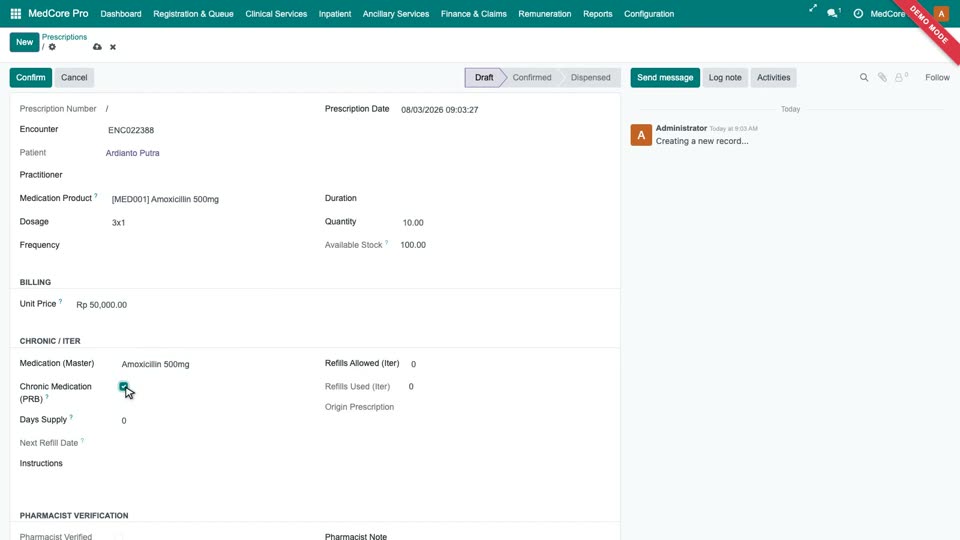The width and height of the screenshot is (960, 540).
Task: Create a record with New button
Action: tap(24, 42)
